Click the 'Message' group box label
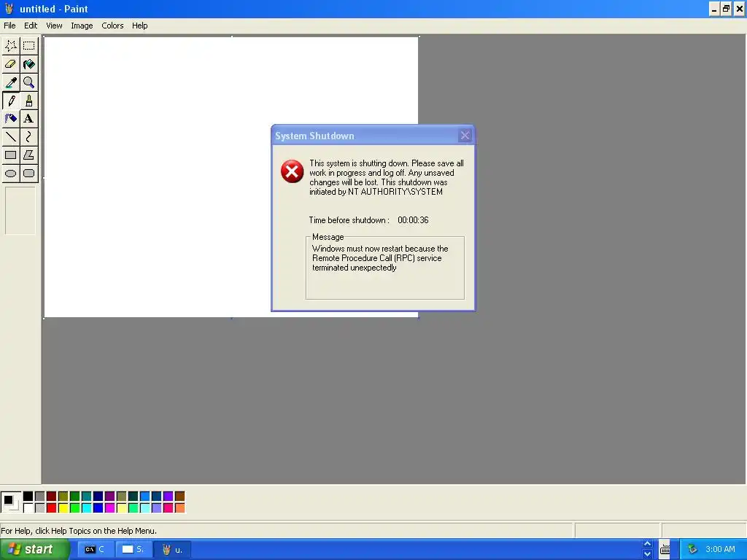 coord(328,237)
